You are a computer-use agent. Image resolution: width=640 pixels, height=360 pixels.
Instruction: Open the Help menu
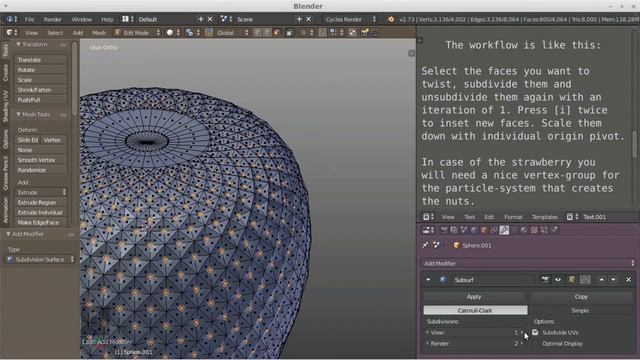click(107, 19)
